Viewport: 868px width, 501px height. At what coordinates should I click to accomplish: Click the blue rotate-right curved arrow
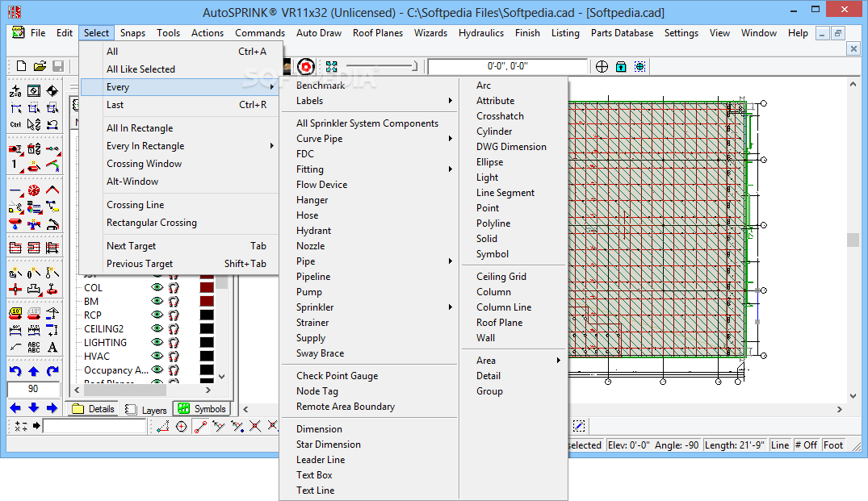click(52, 371)
